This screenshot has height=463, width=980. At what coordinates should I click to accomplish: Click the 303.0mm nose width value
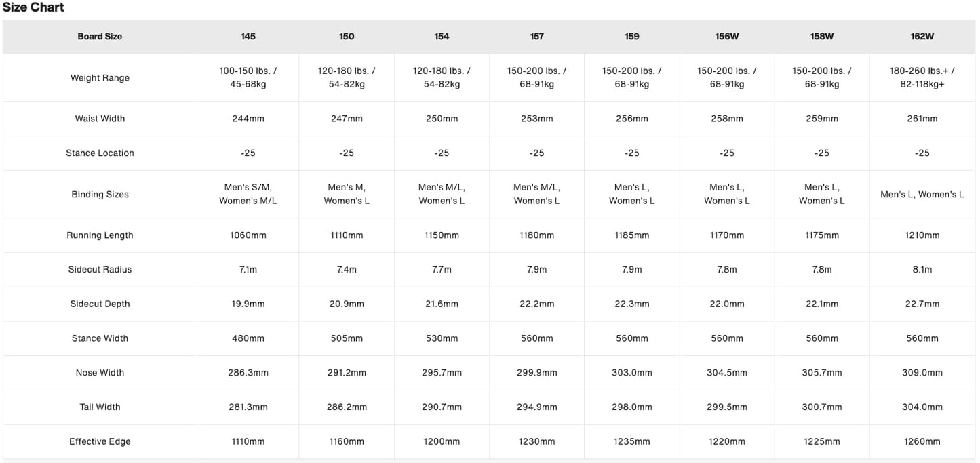[x=631, y=373]
